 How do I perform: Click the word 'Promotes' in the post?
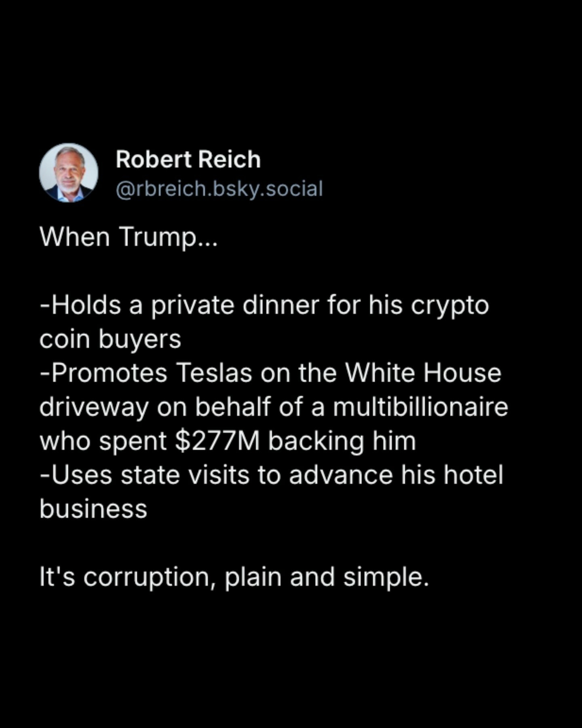(109, 373)
